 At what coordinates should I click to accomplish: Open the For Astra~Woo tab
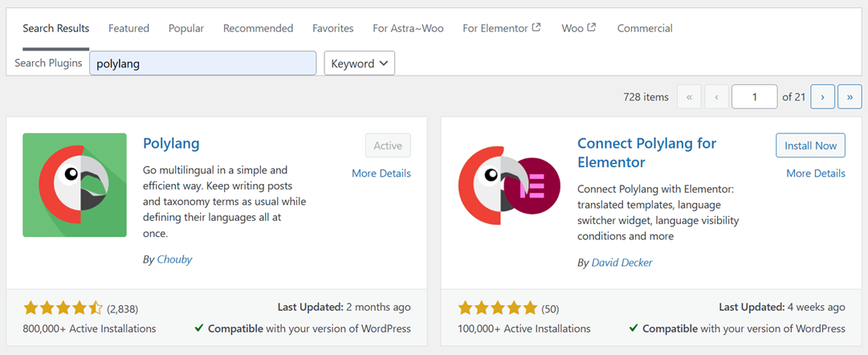pyautogui.click(x=408, y=28)
